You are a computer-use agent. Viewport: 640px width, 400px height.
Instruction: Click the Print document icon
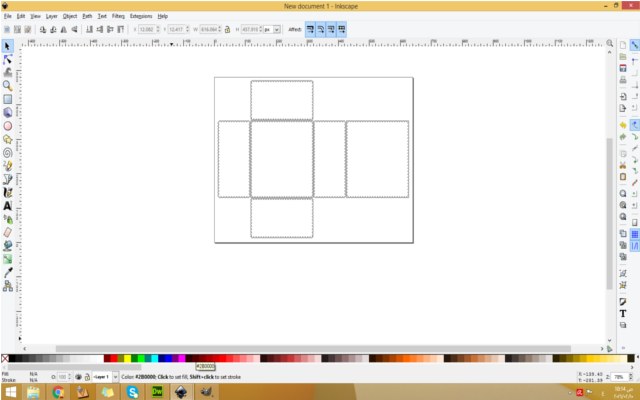tap(623, 80)
